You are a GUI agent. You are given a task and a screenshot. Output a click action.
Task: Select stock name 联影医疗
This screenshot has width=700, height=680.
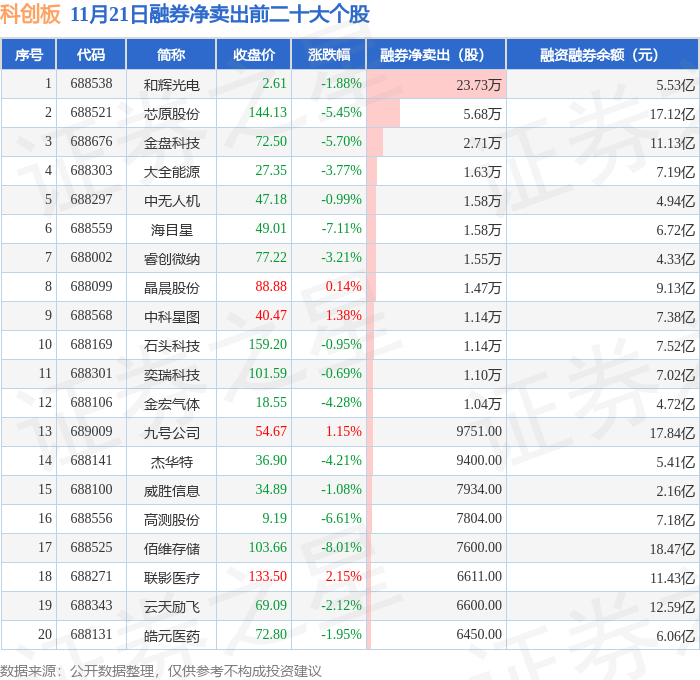click(171, 578)
